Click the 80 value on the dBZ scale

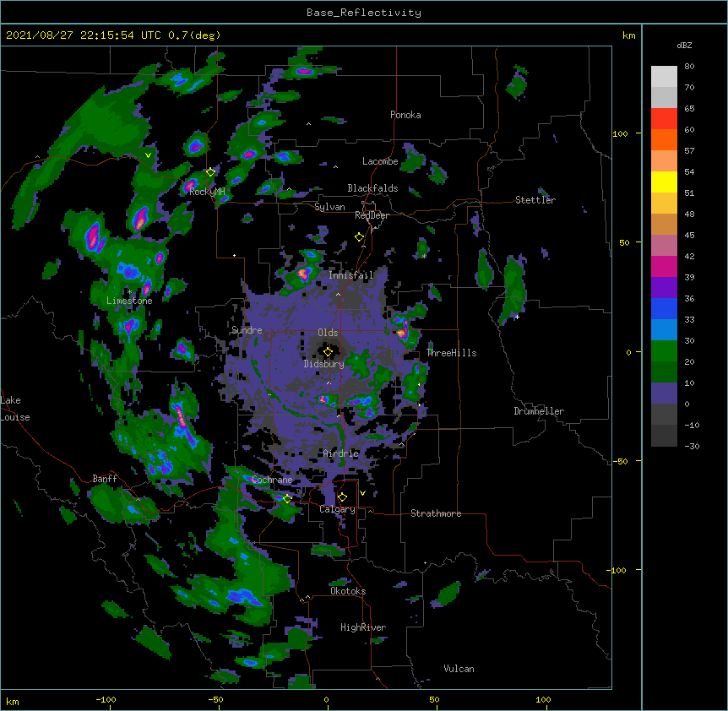coord(689,67)
